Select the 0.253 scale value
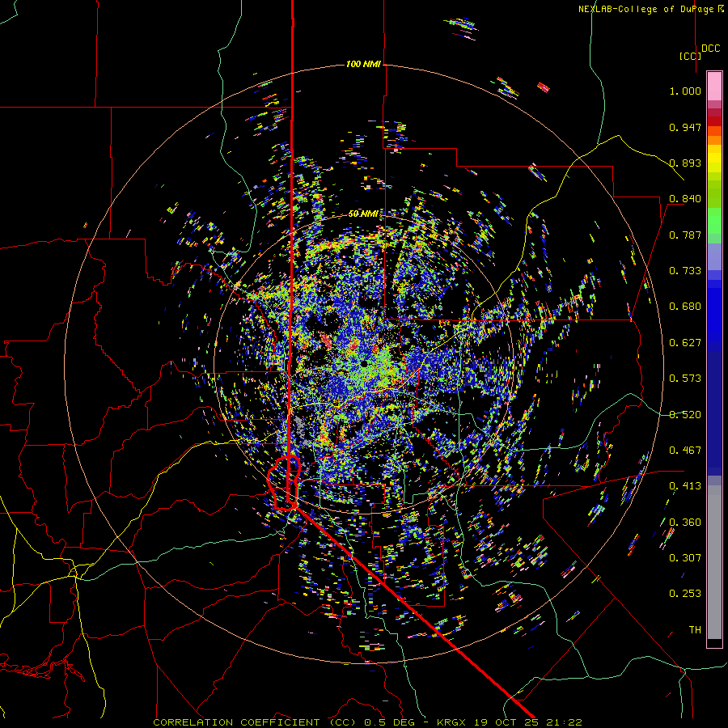The height and width of the screenshot is (728, 728). 685,594
